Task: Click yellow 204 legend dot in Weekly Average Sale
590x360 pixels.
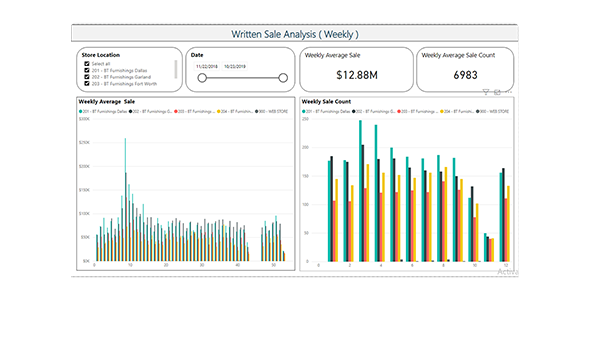Action: tap(219, 111)
